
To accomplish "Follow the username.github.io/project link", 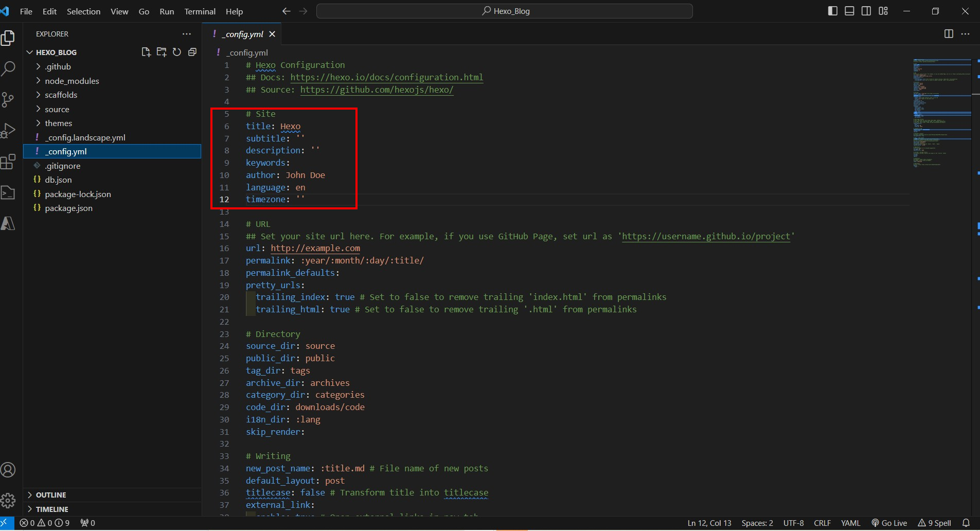I will 706,236.
